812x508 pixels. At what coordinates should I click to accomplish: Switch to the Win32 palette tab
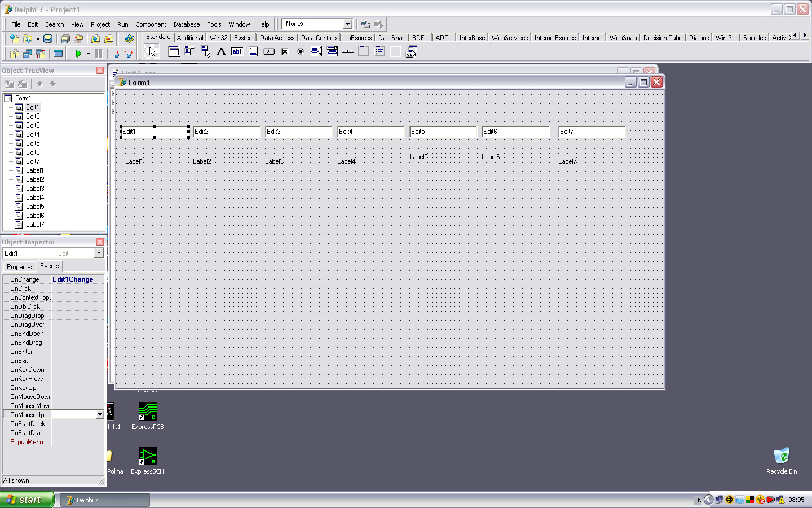coord(219,38)
